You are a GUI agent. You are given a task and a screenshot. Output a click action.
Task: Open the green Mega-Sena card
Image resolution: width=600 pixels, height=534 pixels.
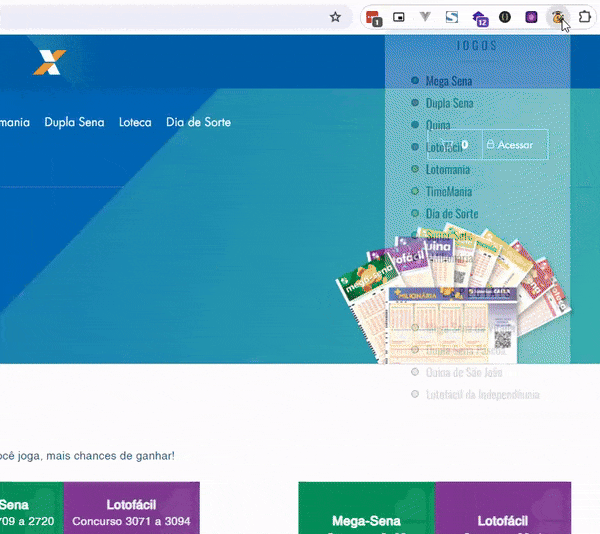367,508
